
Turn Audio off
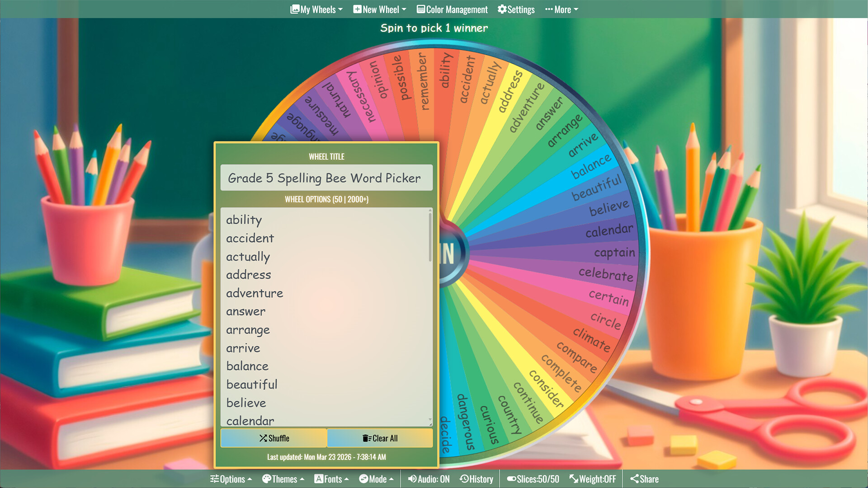[428, 479]
